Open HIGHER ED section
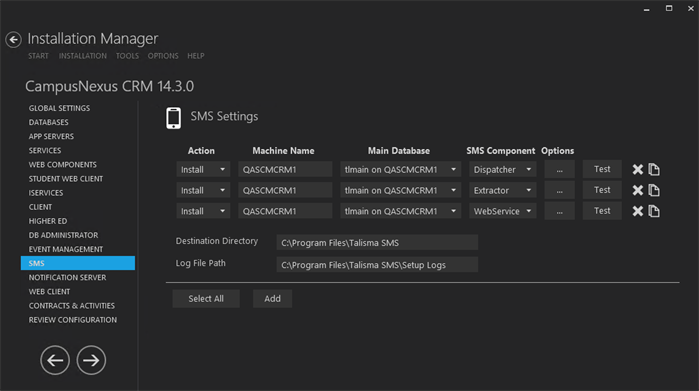Image resolution: width=699 pixels, height=391 pixels. 48,221
